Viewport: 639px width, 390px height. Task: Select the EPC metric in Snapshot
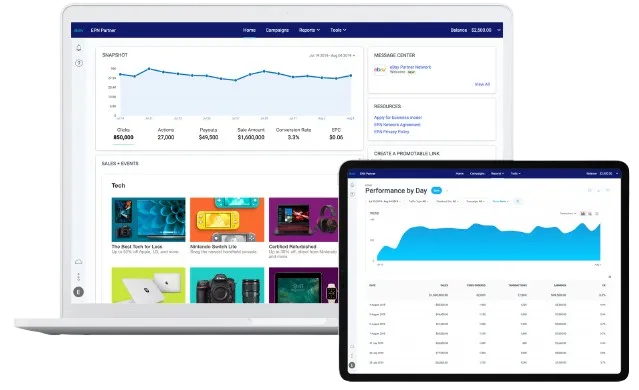[x=336, y=134]
